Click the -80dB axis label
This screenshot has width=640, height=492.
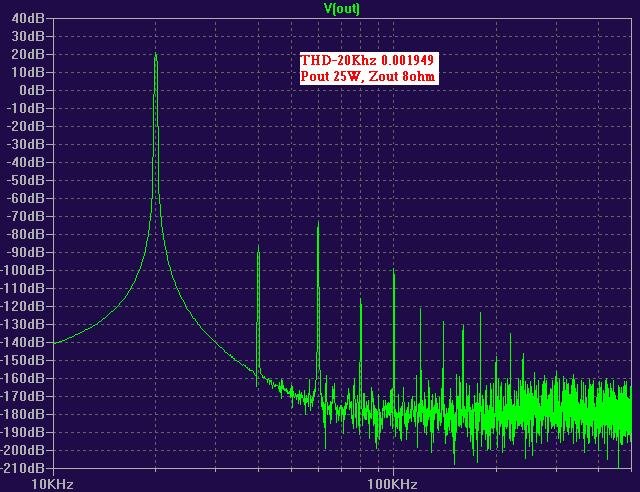tap(26, 234)
